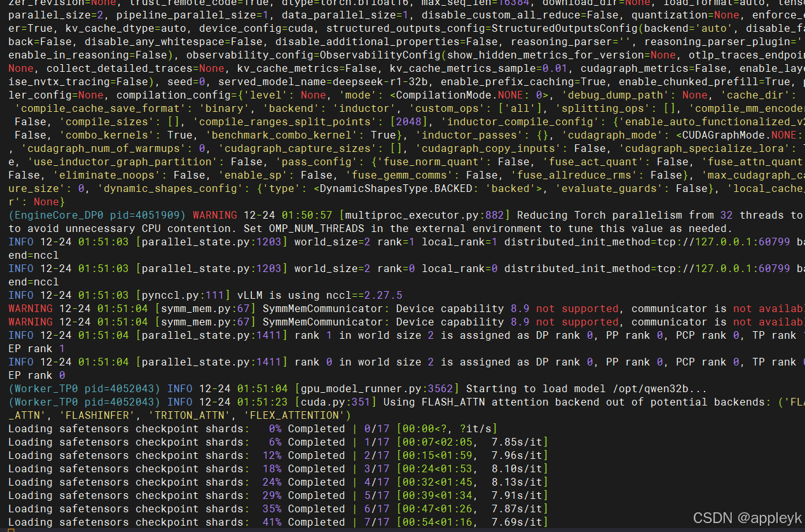
Task: Click 'pipeline_parallel_size=1' setting
Action: point(192,15)
